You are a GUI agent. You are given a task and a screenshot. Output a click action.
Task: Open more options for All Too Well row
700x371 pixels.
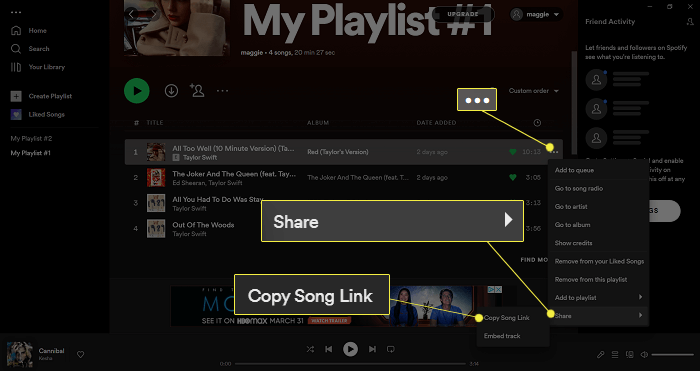click(554, 152)
